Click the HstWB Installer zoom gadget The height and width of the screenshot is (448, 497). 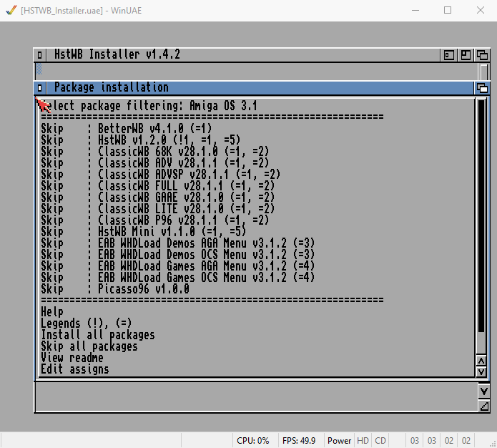(x=466, y=55)
